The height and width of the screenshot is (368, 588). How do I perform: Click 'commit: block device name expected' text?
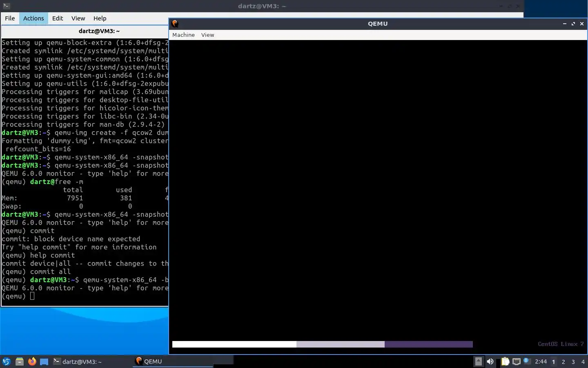coord(71,239)
